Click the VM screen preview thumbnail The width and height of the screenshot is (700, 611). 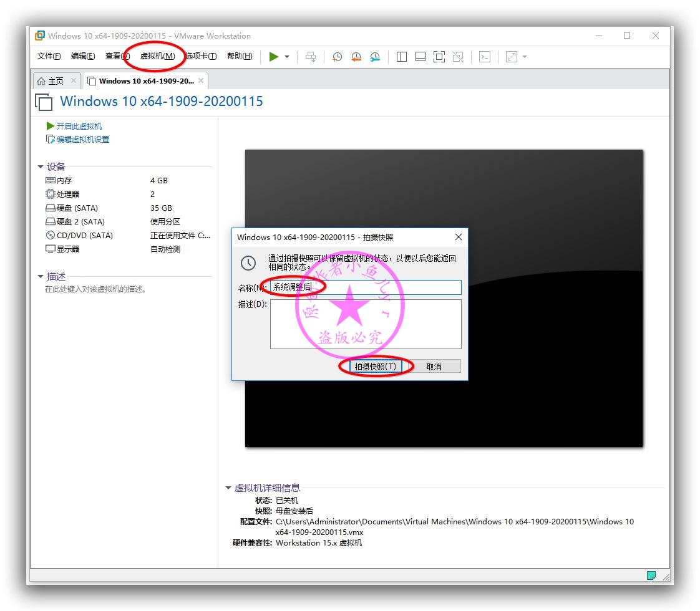point(444,299)
